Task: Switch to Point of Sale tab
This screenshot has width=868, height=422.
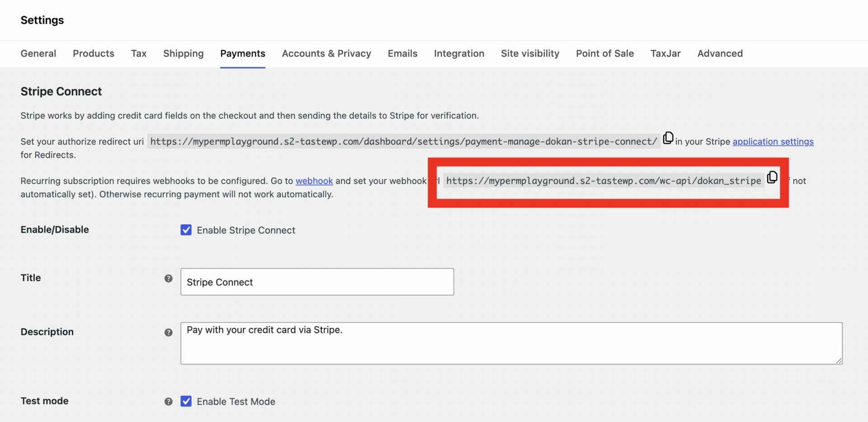Action: point(605,53)
